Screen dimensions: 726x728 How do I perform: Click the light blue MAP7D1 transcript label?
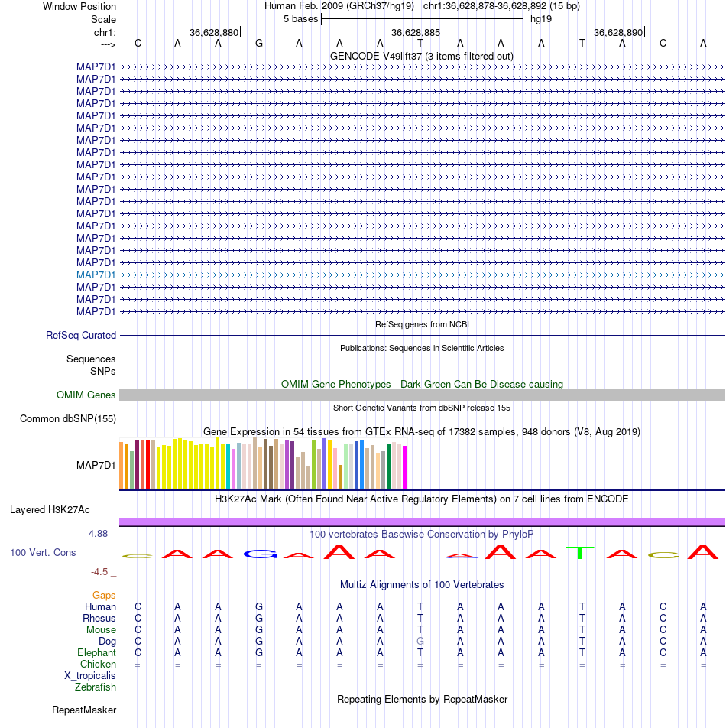pos(96,275)
